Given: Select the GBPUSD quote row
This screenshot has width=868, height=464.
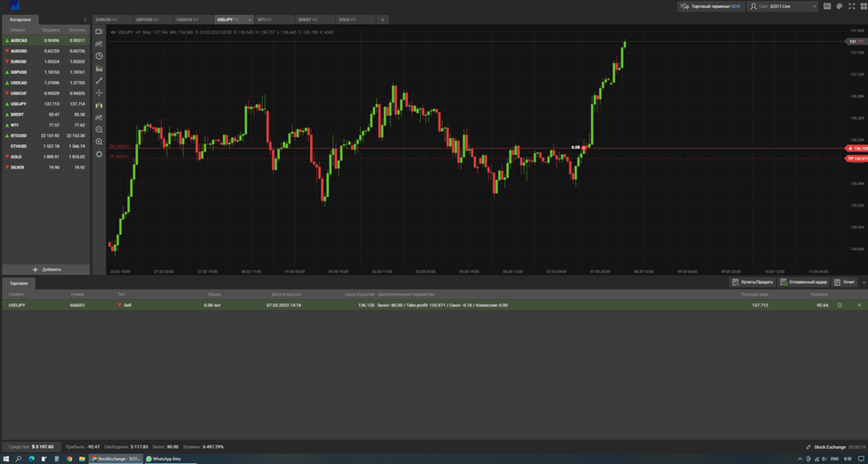Looking at the screenshot, I should coord(46,72).
